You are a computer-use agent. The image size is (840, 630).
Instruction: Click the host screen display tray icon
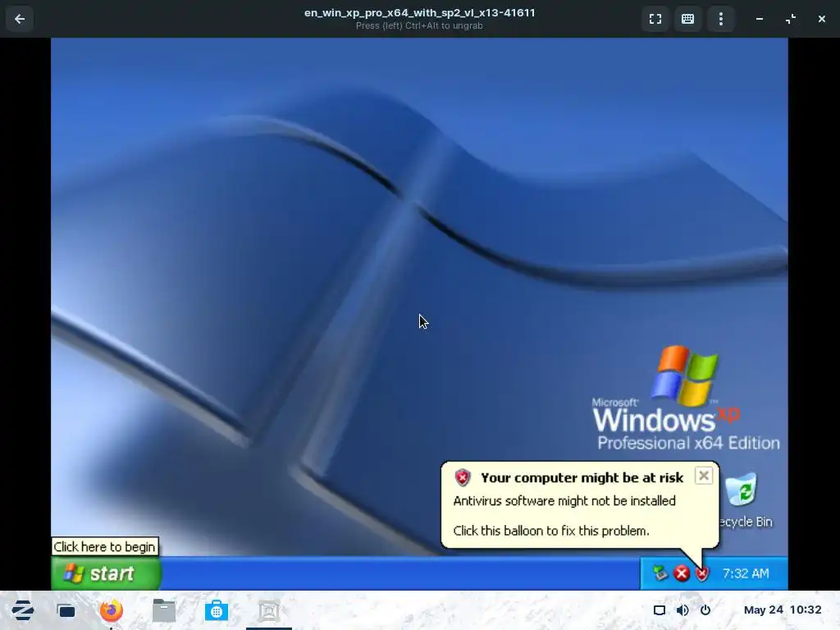[x=660, y=610]
